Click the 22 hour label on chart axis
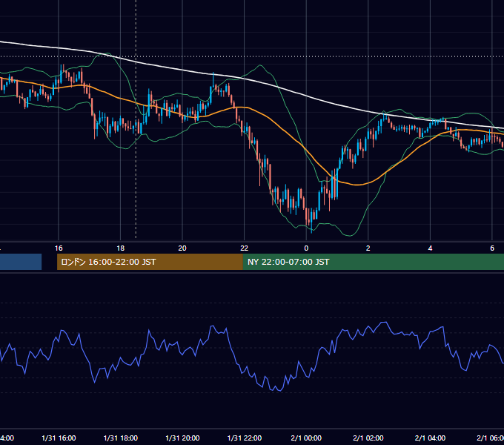Screen dimensions: 504x445 (245, 248)
